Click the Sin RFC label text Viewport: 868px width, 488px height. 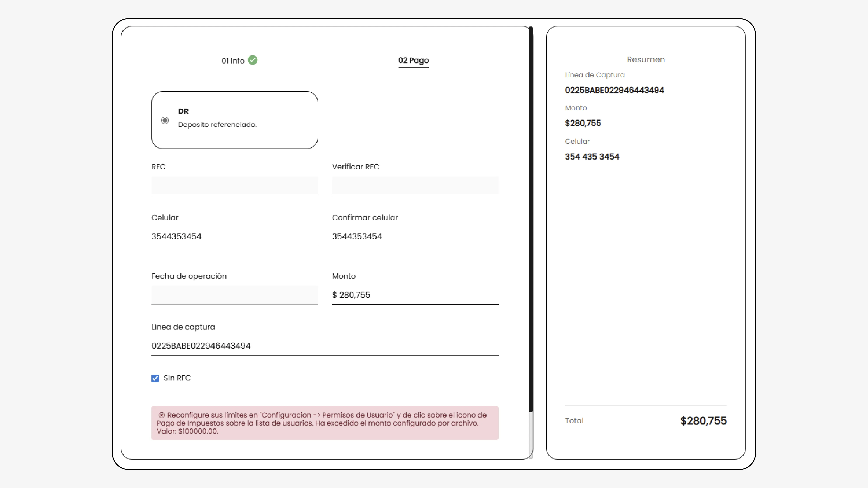click(x=177, y=378)
